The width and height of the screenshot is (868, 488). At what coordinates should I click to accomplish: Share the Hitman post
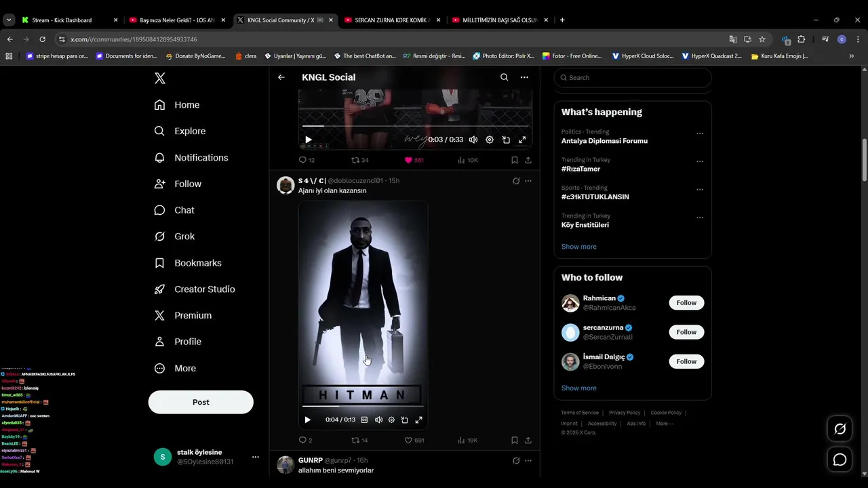coord(528,440)
